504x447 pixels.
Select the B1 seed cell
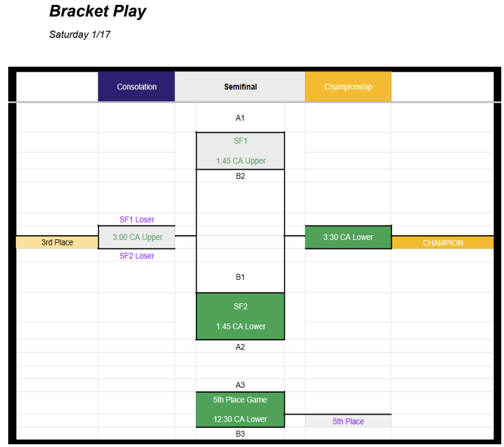[240, 277]
